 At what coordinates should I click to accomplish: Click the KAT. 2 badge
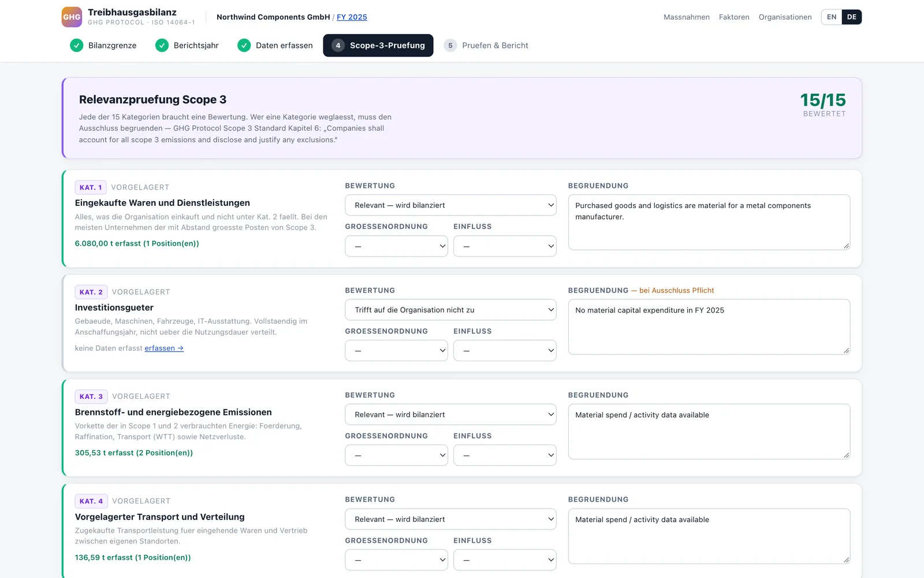(91, 292)
